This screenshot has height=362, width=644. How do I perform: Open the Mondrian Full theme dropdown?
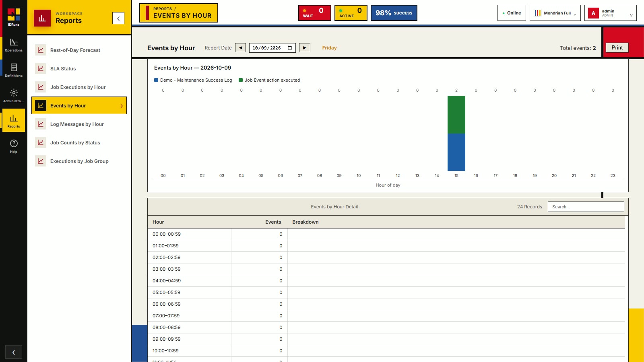tap(555, 13)
